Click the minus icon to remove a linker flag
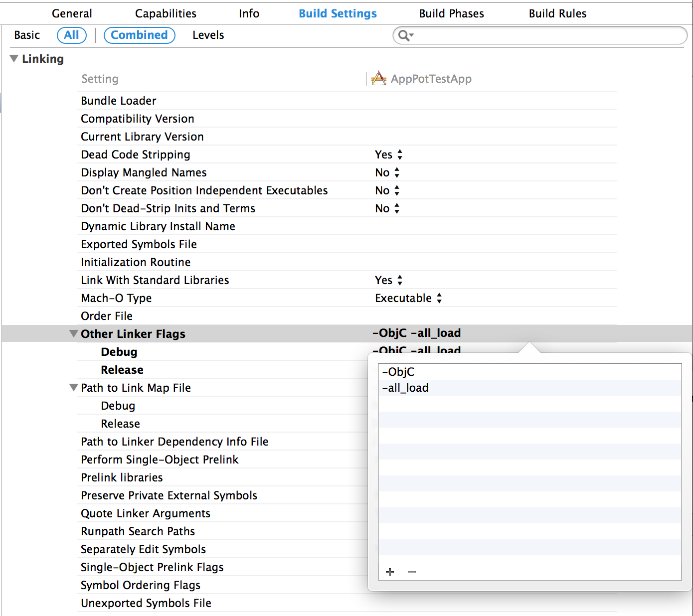Image resolution: width=693 pixels, height=616 pixels. pos(411,572)
